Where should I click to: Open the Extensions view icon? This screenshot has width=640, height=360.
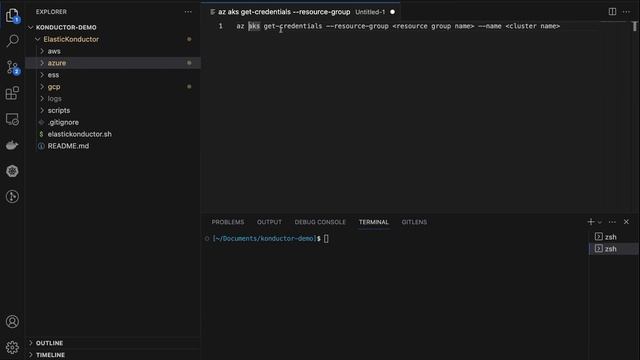click(12, 93)
